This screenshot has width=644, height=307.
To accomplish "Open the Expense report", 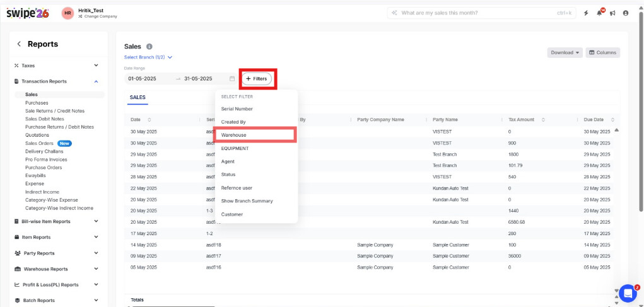I will click(35, 184).
